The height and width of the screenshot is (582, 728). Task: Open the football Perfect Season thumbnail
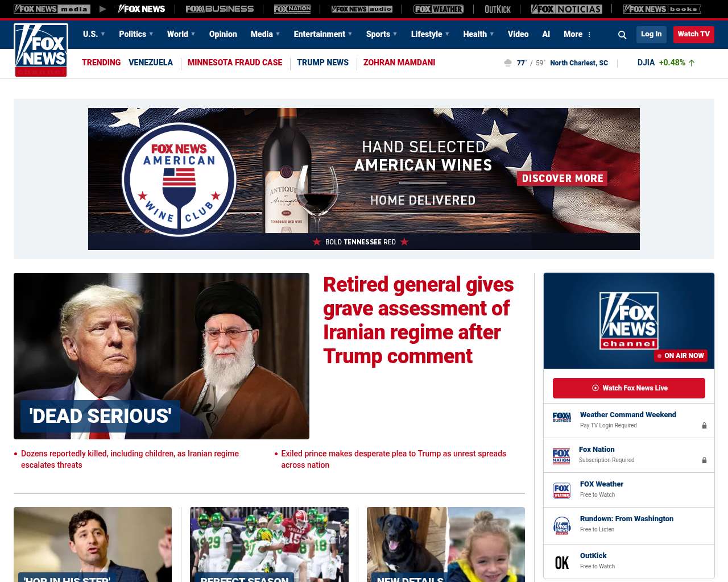(269, 544)
